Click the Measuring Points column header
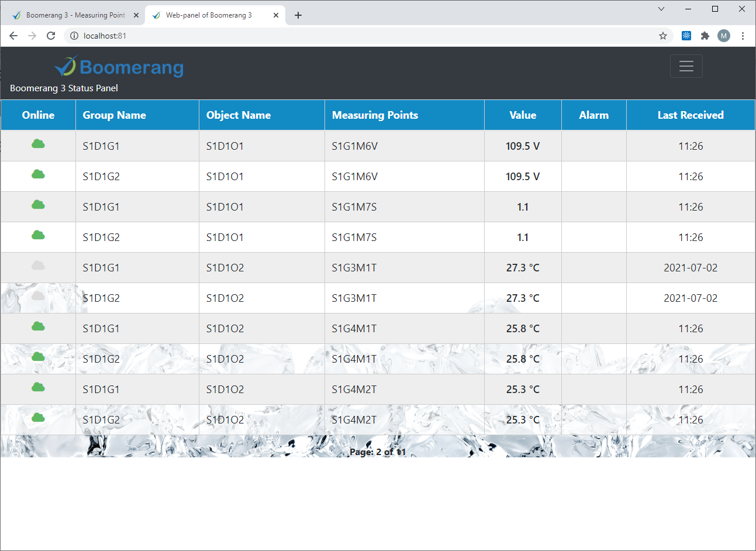Screen dimensions: 756x551 (375, 115)
